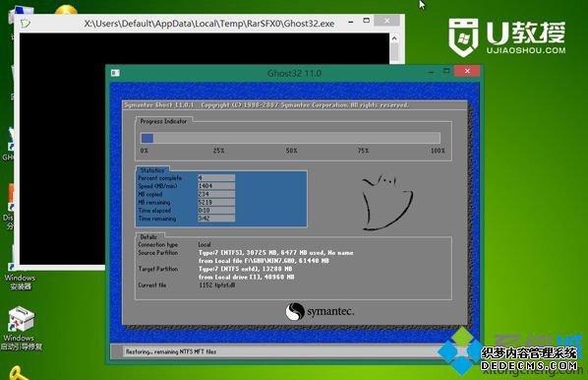Click the Time remaining value field
The width and height of the screenshot is (588, 380).
216,219
